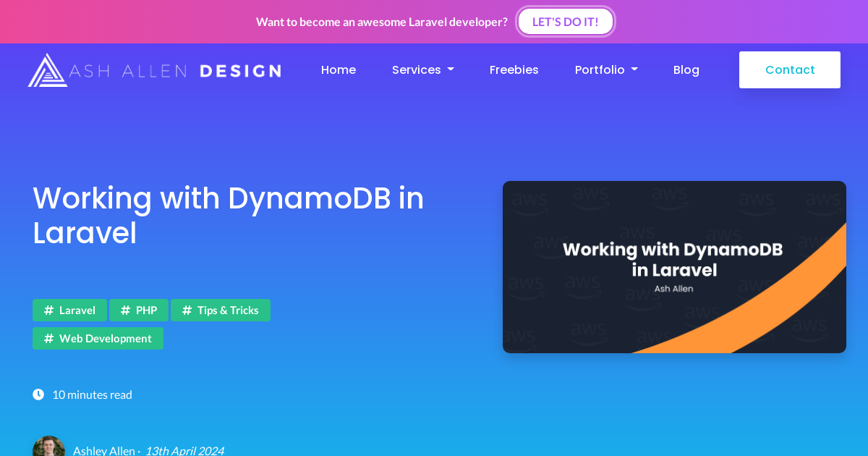Click the clock icon beside reading time
This screenshot has width=868, height=456.
pyautogui.click(x=38, y=394)
